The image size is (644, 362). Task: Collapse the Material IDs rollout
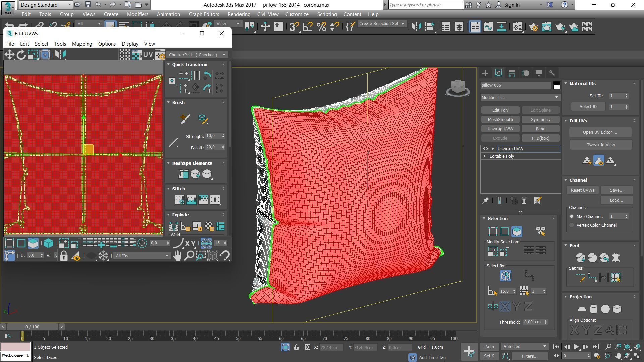click(566, 83)
